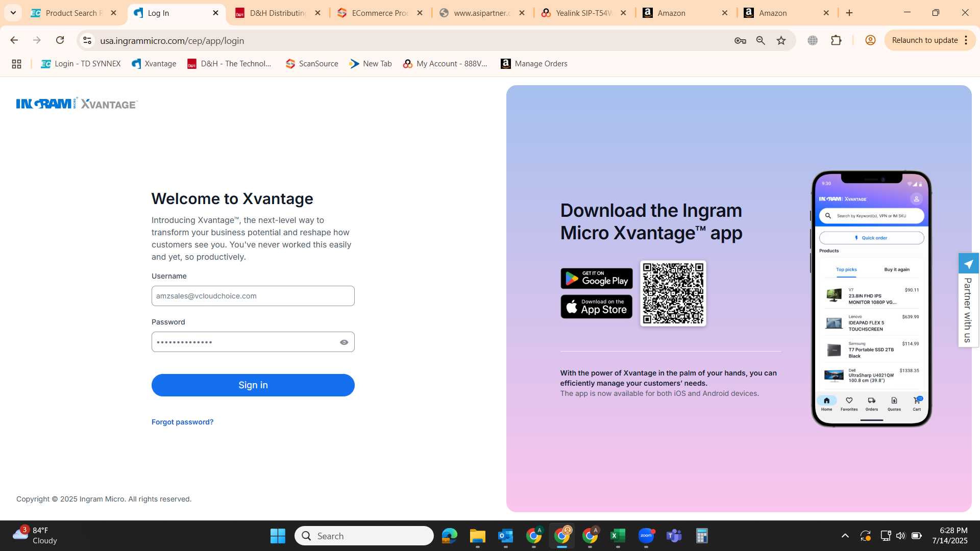Open battery status in system tray

pyautogui.click(x=917, y=536)
